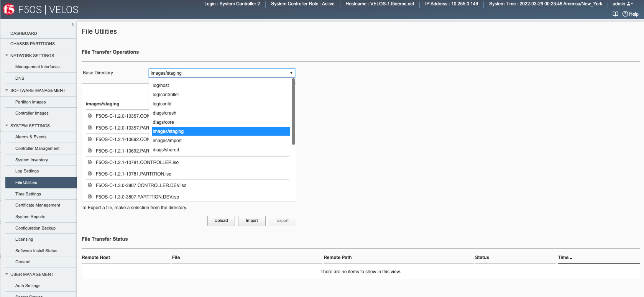644x297 pixels.
Task: Select File Utilities in sidebar
Action: tap(41, 182)
